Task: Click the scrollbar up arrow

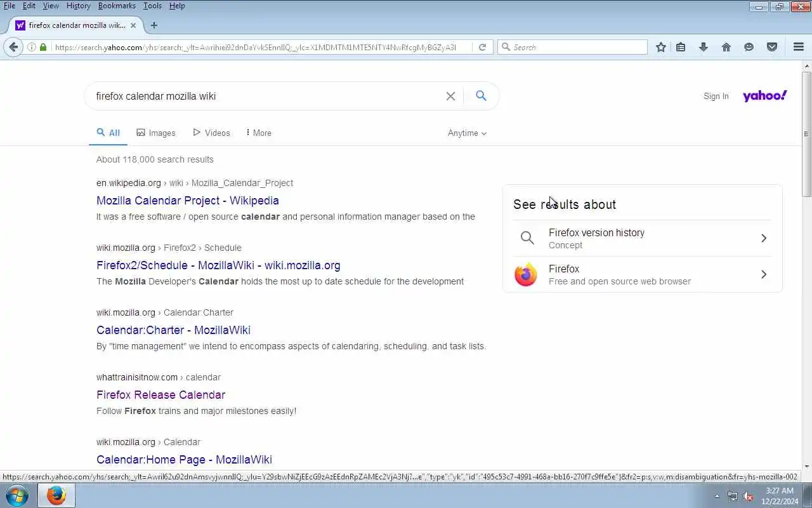Action: tap(807, 66)
